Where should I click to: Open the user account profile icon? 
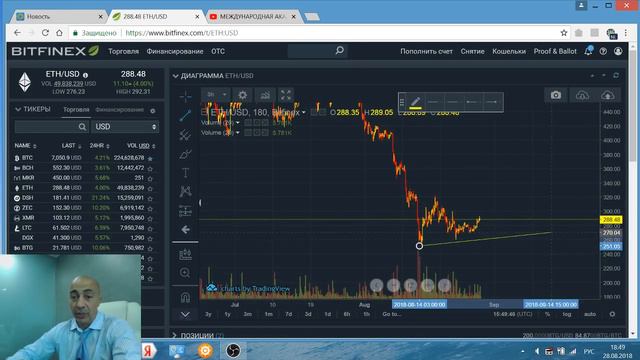click(x=618, y=51)
